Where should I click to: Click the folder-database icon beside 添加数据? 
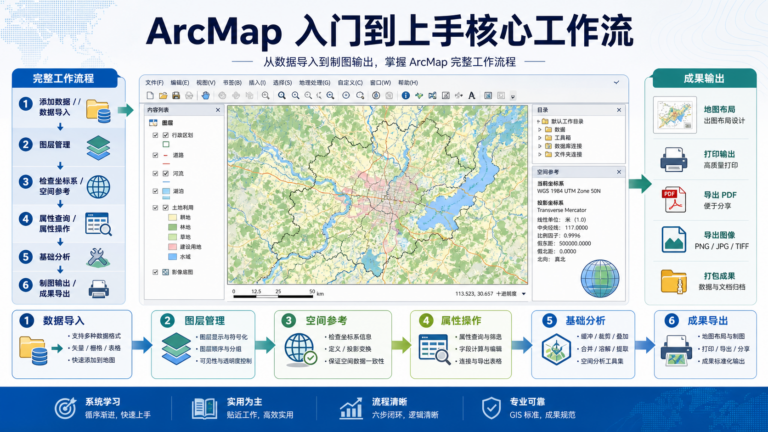[98, 111]
